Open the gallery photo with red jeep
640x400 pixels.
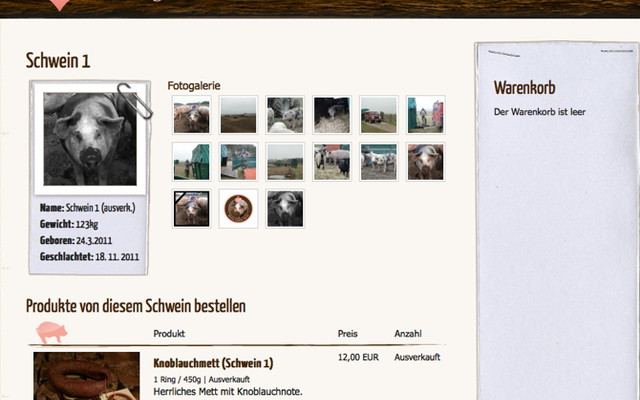pos(379,115)
